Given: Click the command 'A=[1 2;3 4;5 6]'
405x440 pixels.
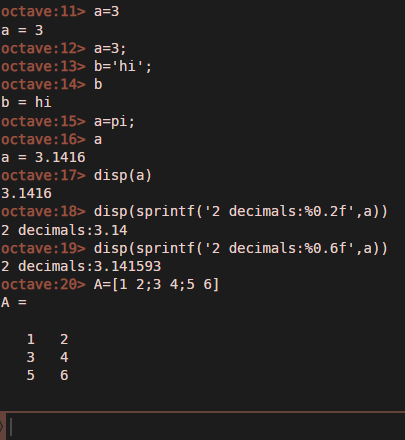Looking at the screenshot, I should coord(156,285).
